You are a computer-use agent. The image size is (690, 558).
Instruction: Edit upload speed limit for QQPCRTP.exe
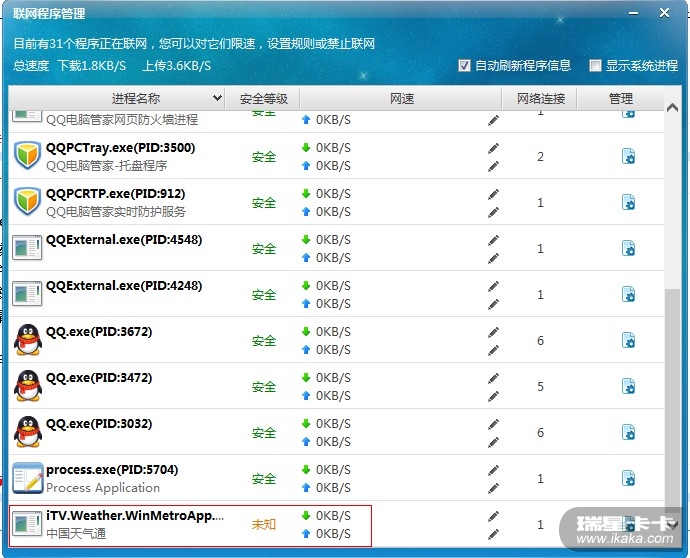click(493, 213)
